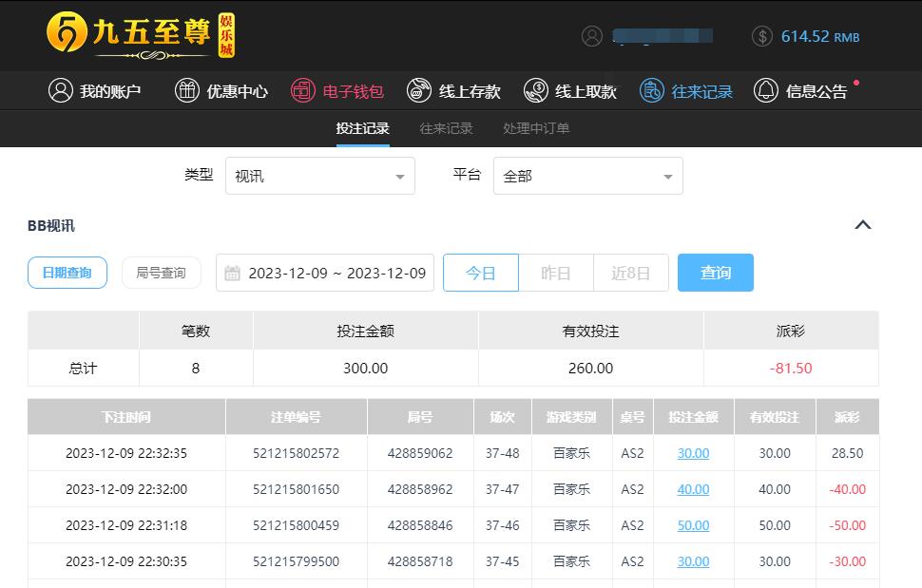Switch to 处理中订单 tab
This screenshot has height=588, width=922.
click(536, 128)
